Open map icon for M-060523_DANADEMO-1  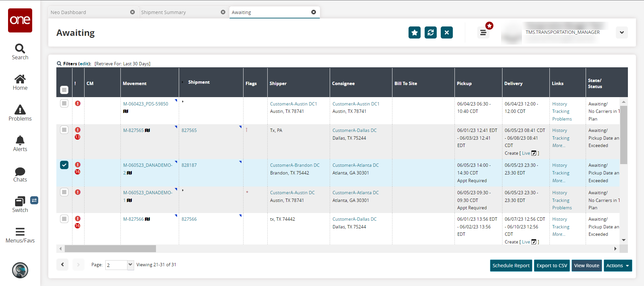129,200
